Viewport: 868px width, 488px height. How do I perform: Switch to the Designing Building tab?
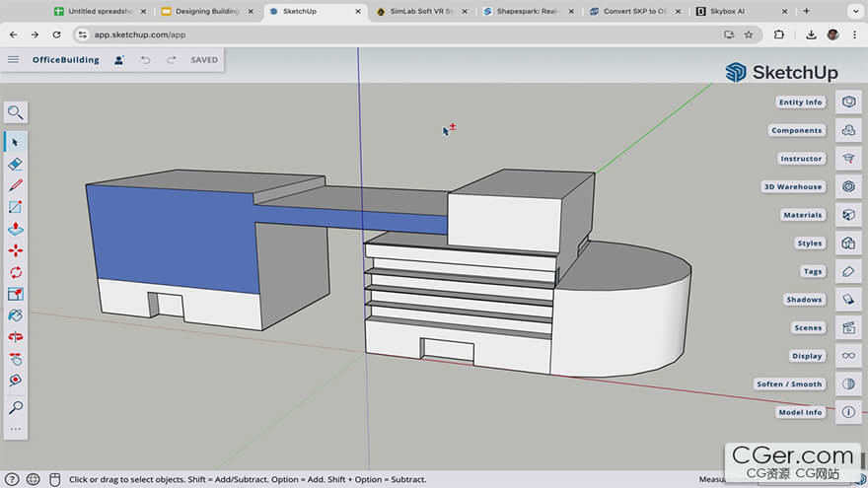(x=204, y=11)
